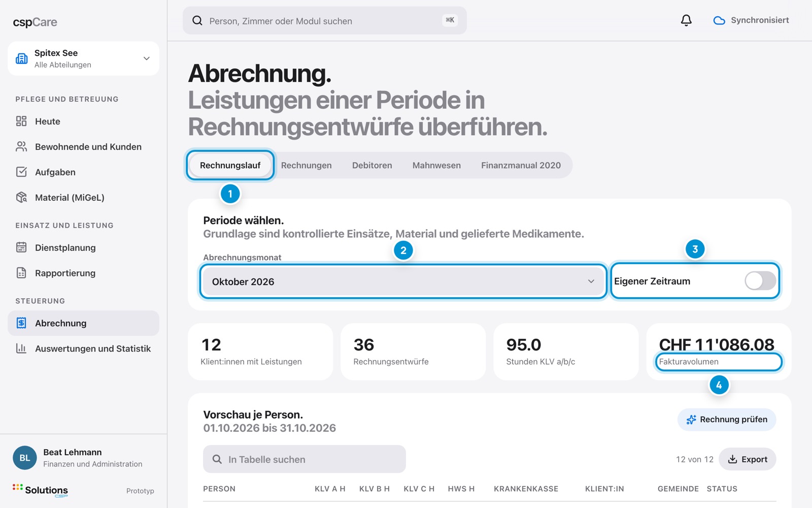Image resolution: width=812 pixels, height=508 pixels.
Task: Focus the In Tabelle suchen field
Action: [x=304, y=459]
